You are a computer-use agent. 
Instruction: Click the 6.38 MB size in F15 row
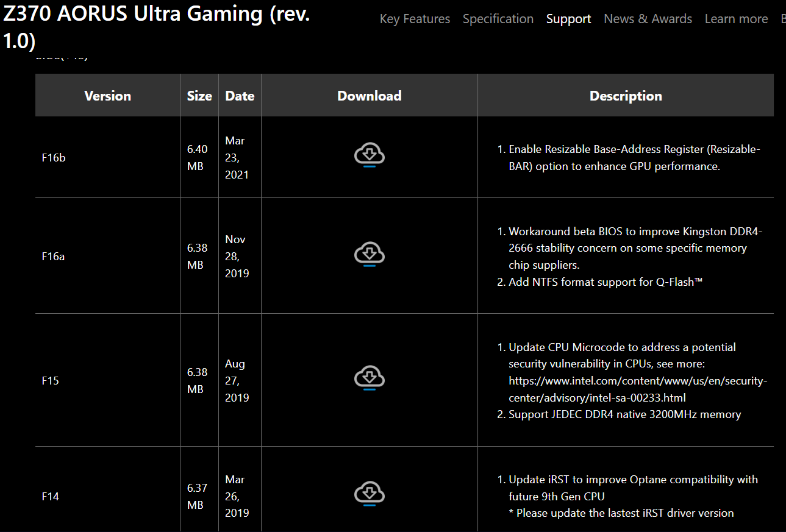coord(198,381)
